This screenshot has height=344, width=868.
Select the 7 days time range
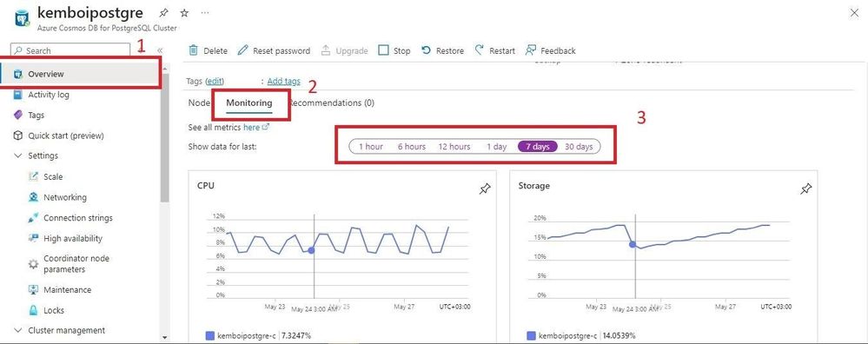point(538,147)
